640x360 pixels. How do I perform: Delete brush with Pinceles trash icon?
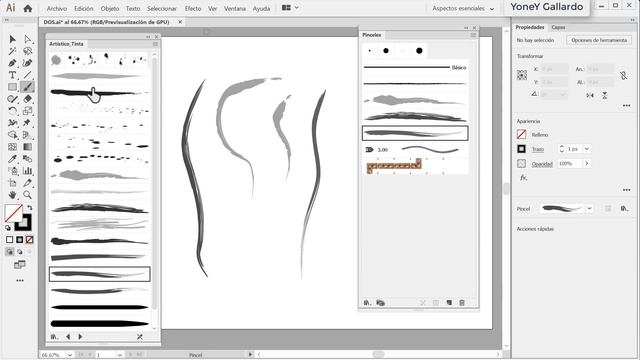[x=462, y=302]
